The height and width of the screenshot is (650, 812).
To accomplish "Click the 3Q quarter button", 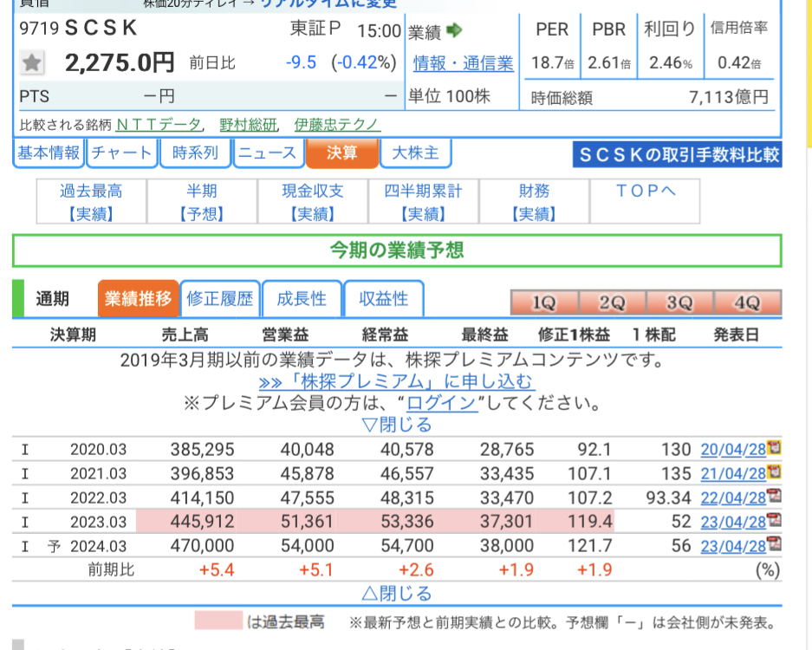I will [679, 302].
